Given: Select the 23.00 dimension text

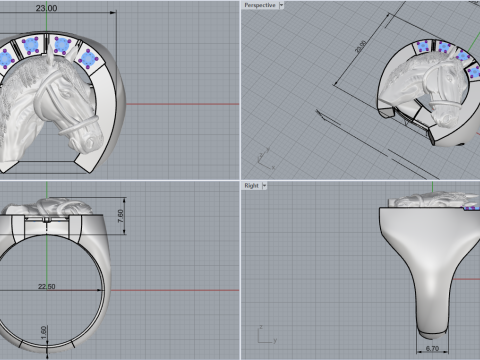Looking at the screenshot, I should tap(46, 8).
